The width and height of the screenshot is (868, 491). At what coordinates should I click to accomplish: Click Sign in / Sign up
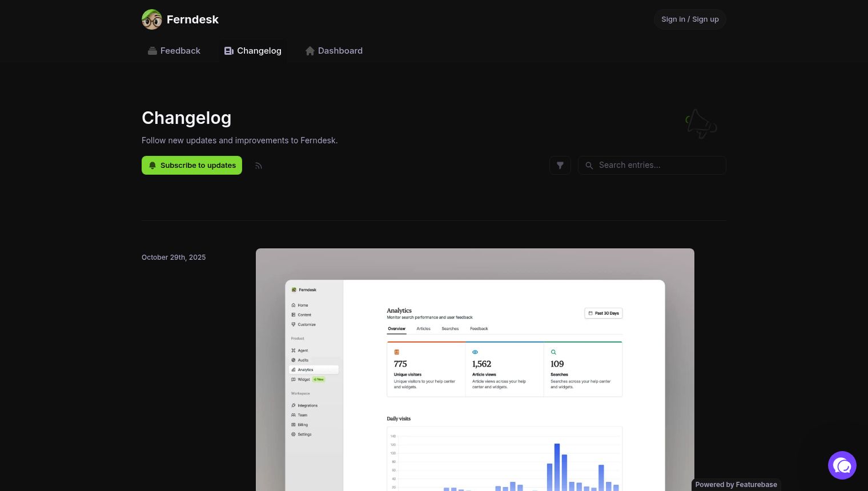pyautogui.click(x=690, y=19)
